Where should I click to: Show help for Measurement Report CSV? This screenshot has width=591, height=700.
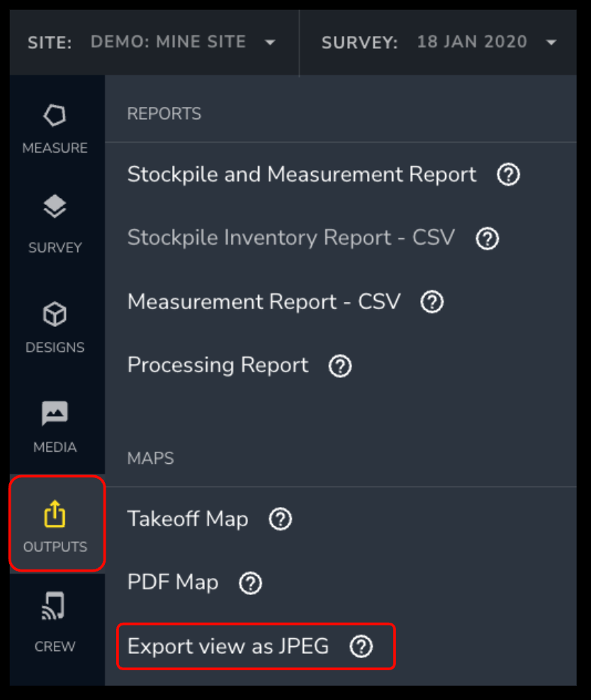[x=432, y=302]
